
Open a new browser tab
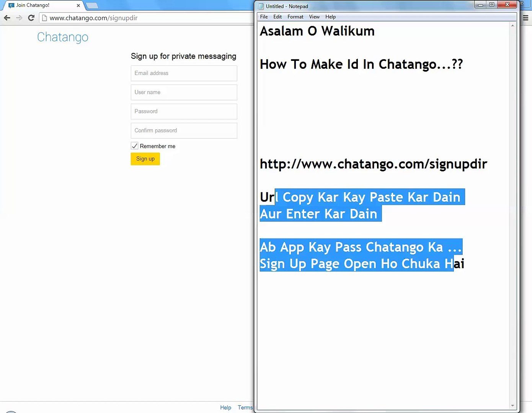click(x=92, y=5)
